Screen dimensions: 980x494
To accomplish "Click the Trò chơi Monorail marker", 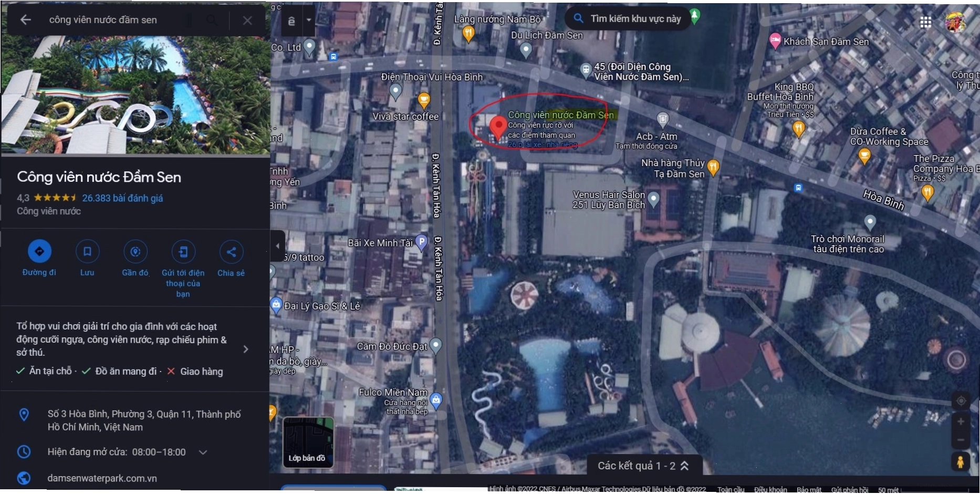I will coord(870,222).
